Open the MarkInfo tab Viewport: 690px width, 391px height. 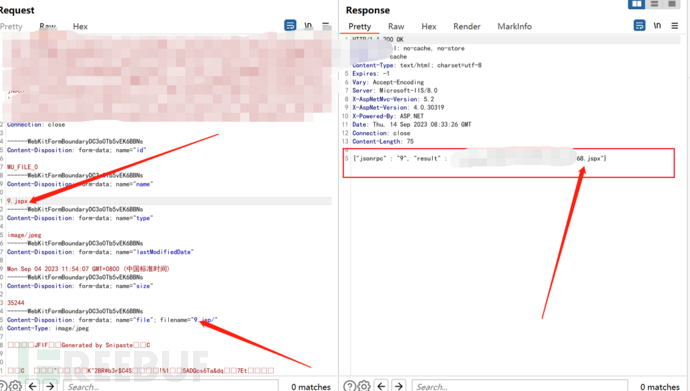[x=514, y=26]
